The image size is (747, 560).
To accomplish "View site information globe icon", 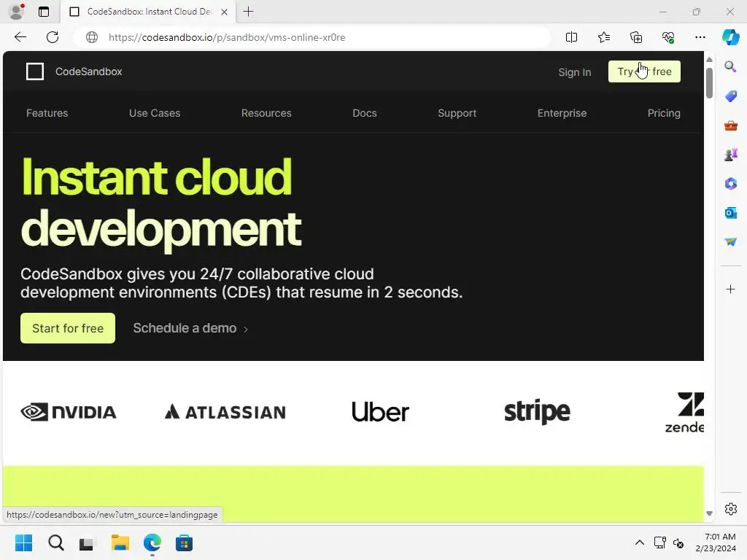I will point(92,37).
